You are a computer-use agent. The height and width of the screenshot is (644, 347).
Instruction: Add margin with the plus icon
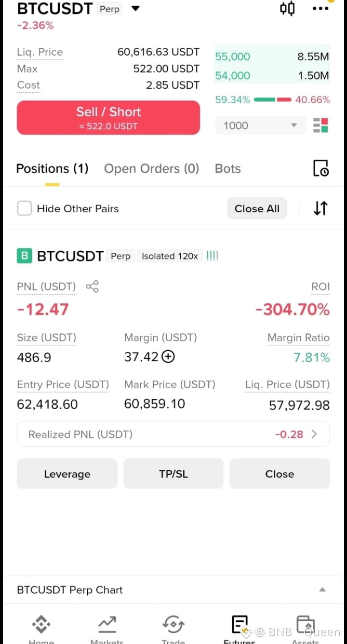click(x=168, y=357)
